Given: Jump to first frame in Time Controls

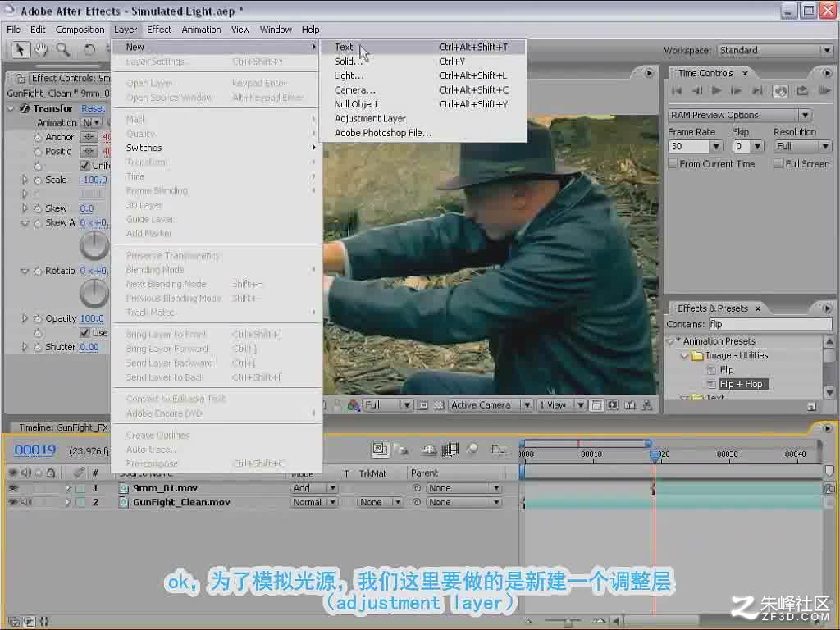Looking at the screenshot, I should (x=677, y=91).
